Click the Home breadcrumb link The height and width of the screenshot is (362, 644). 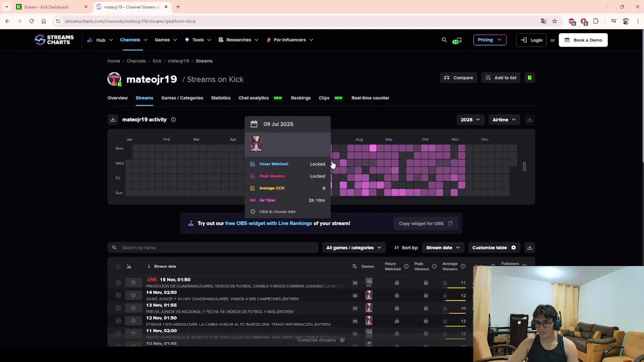(114, 61)
